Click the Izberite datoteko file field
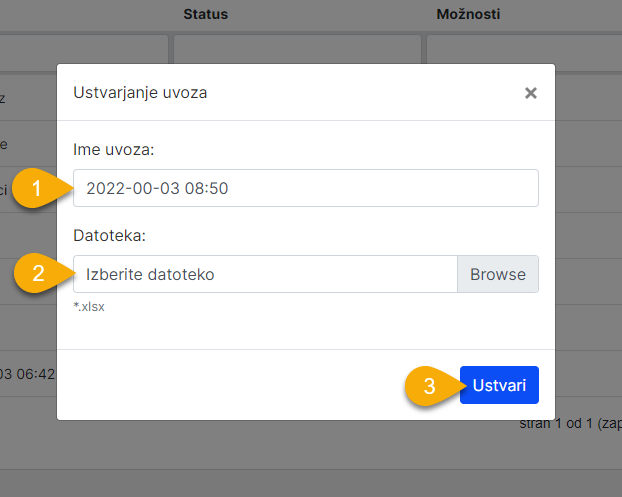This screenshot has height=497, width=622. pyautogui.click(x=265, y=274)
